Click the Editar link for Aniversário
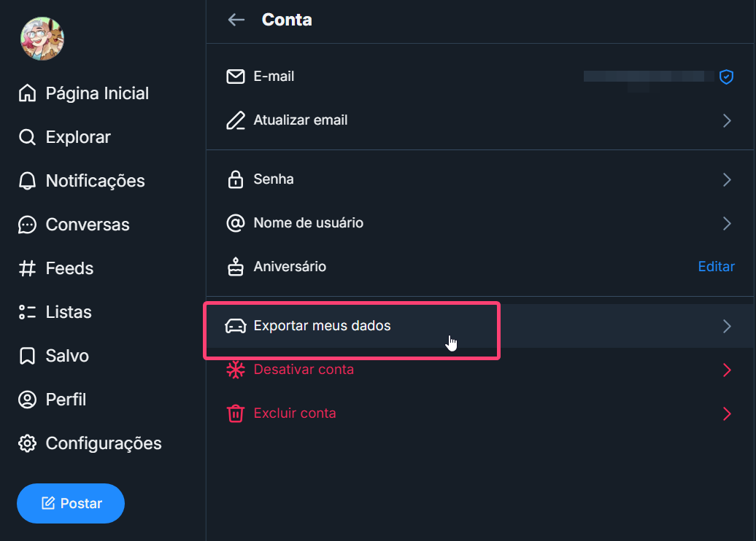 click(x=716, y=267)
